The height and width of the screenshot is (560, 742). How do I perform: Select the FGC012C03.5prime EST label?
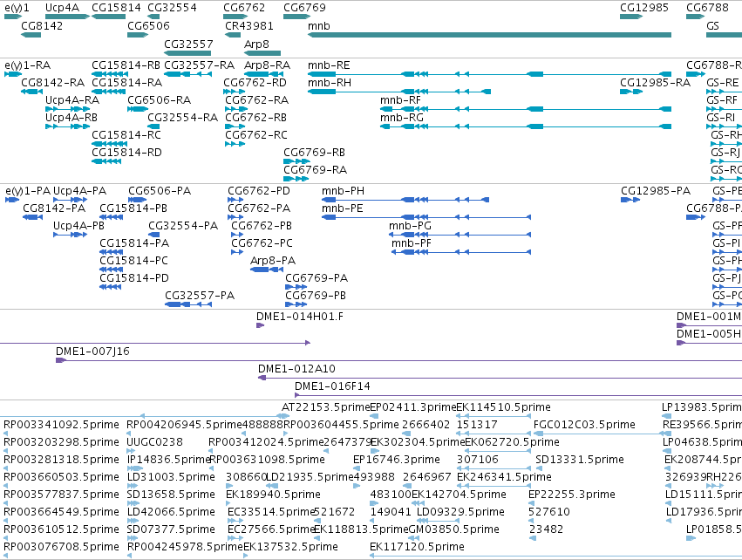coord(584,425)
